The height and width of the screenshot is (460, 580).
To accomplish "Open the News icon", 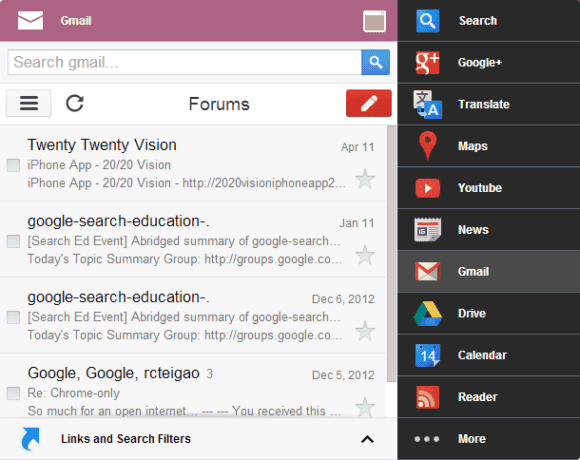I will (x=428, y=230).
